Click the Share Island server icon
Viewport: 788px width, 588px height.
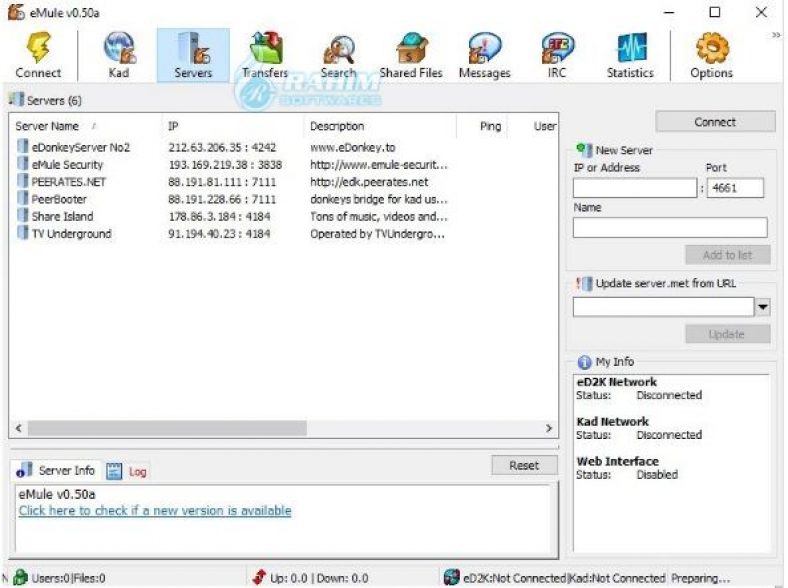(23, 215)
